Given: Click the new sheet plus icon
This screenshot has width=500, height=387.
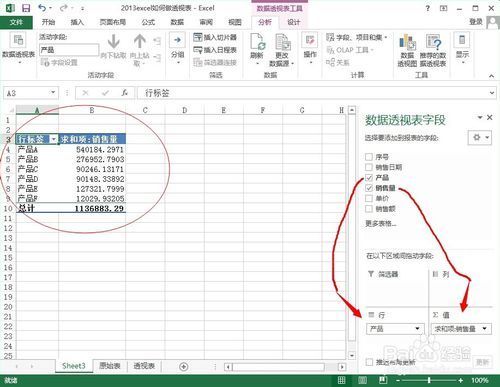Looking at the screenshot, I should [183, 367].
